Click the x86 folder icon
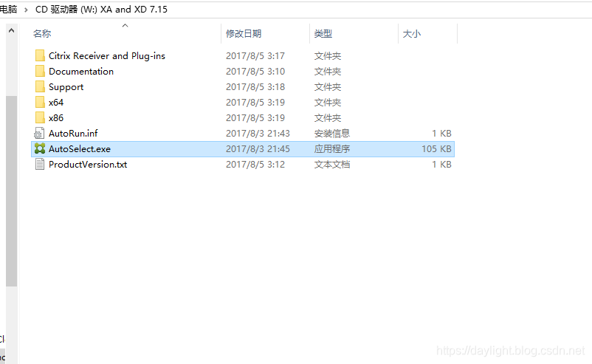Image resolution: width=592 pixels, height=364 pixels. click(x=40, y=117)
